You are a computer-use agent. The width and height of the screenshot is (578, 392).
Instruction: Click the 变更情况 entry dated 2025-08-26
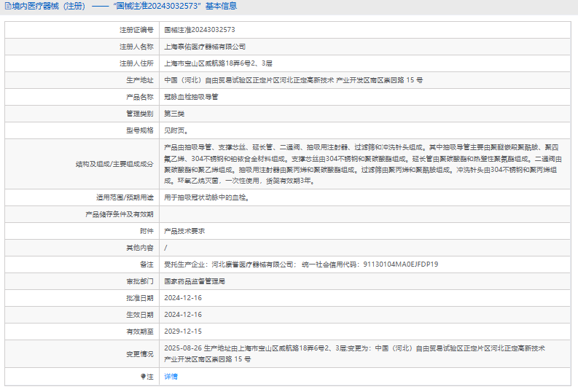(354, 353)
